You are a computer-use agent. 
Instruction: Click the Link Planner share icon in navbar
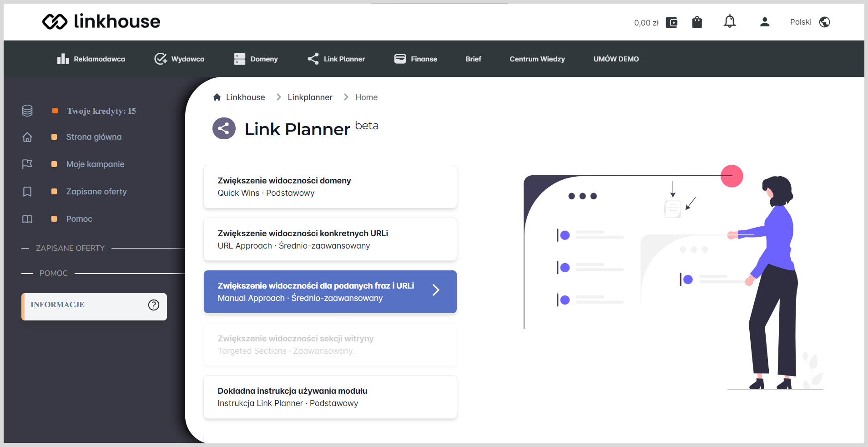(313, 59)
